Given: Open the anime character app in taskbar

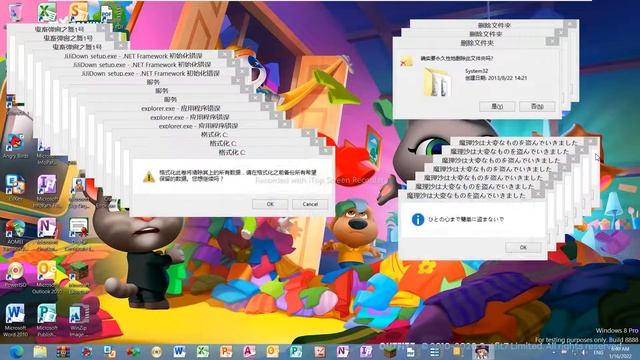Looking at the screenshot, I should point(482,351).
